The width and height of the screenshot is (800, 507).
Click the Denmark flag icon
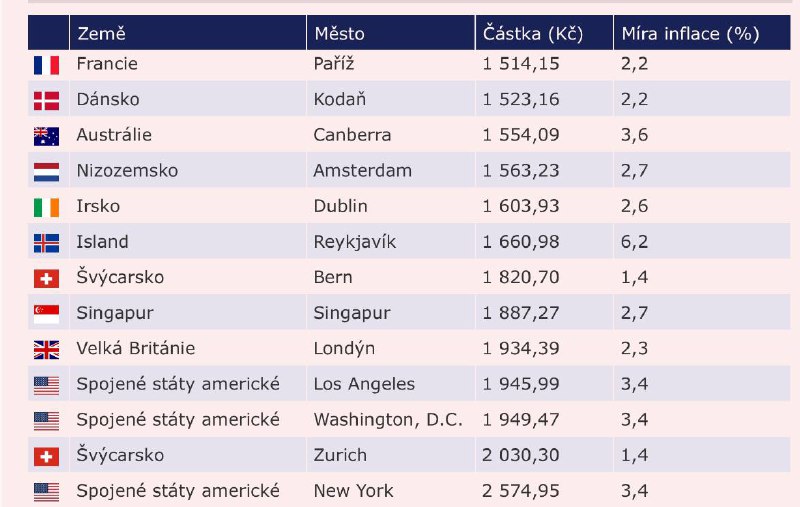pos(46,100)
